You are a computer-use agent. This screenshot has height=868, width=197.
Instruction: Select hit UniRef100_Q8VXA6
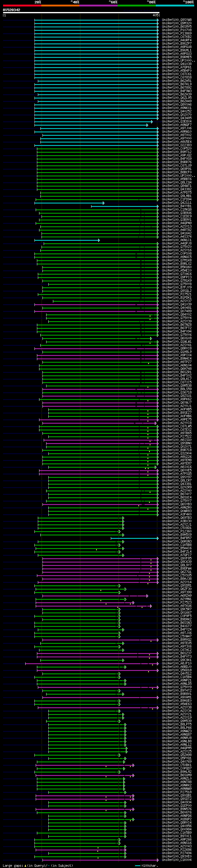[x=177, y=104]
